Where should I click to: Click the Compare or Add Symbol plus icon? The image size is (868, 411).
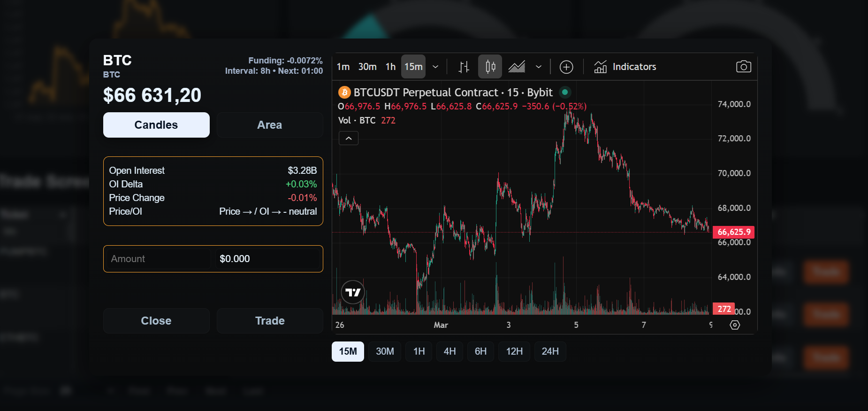[566, 67]
